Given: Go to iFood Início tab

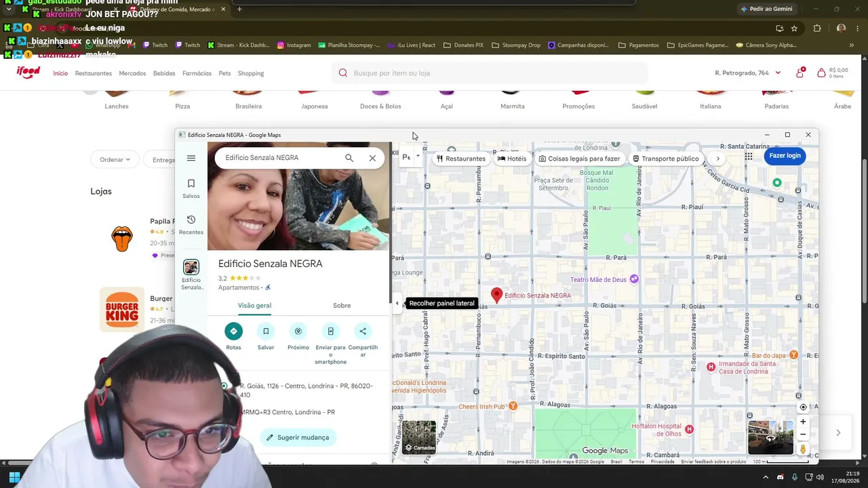Looking at the screenshot, I should click(60, 73).
